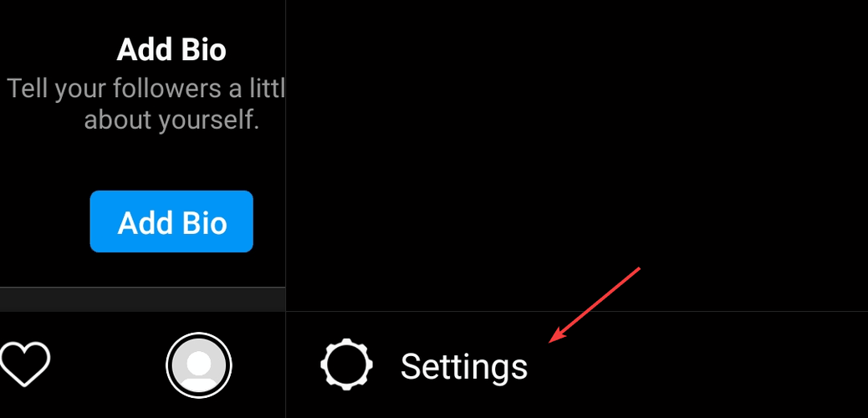Click the black space between heart and avatar
This screenshot has height=418, width=868.
coord(108,365)
